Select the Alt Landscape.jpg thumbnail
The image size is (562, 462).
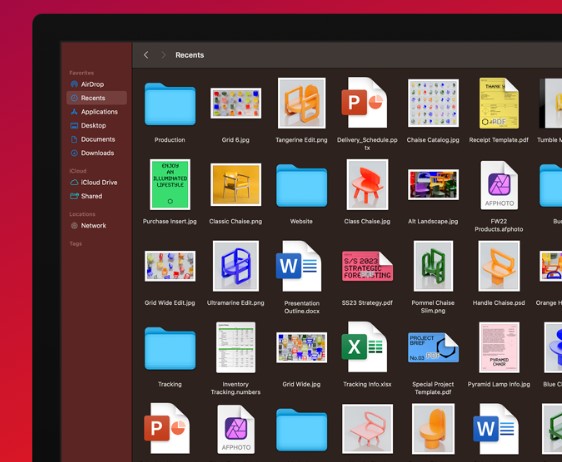[433, 185]
